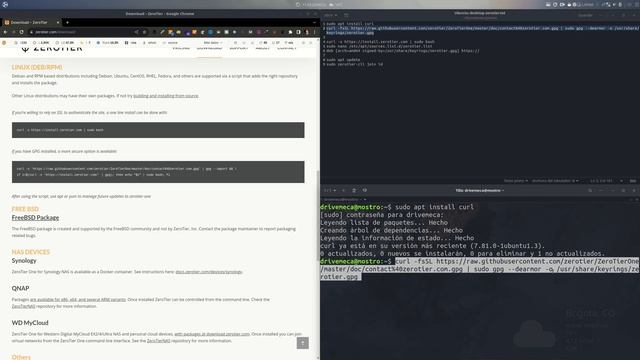Click the webpage vertical scrollbar thumb
The width and height of the screenshot is (640, 360).
(x=318, y=215)
